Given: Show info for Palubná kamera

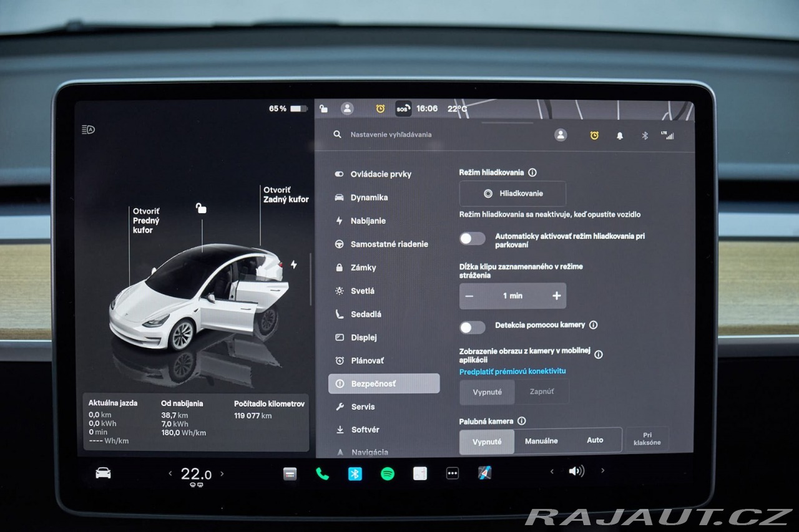Looking at the screenshot, I should [x=522, y=422].
